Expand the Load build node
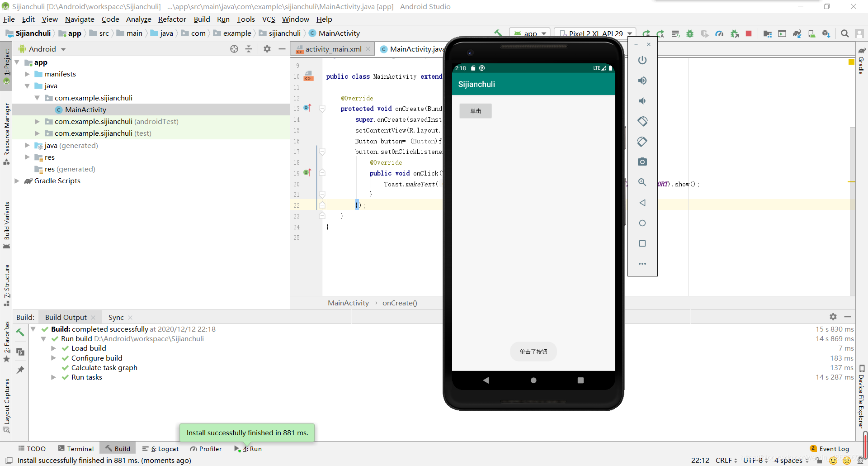868x466 pixels. click(53, 348)
